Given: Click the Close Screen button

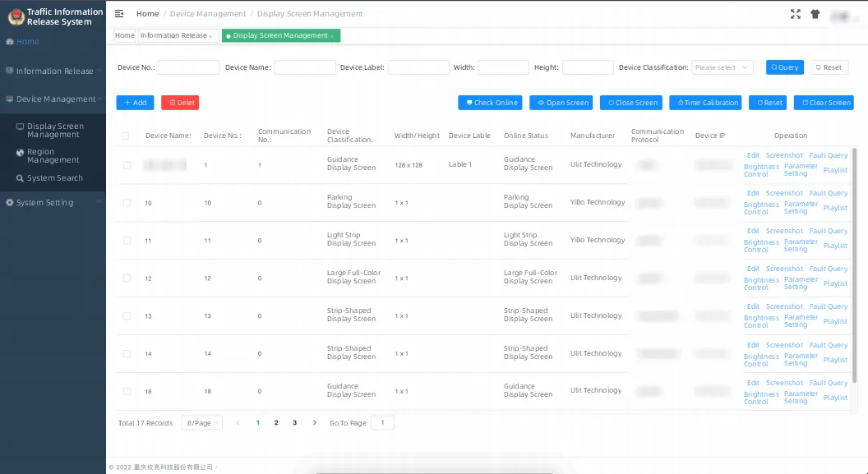Looking at the screenshot, I should [x=631, y=103].
